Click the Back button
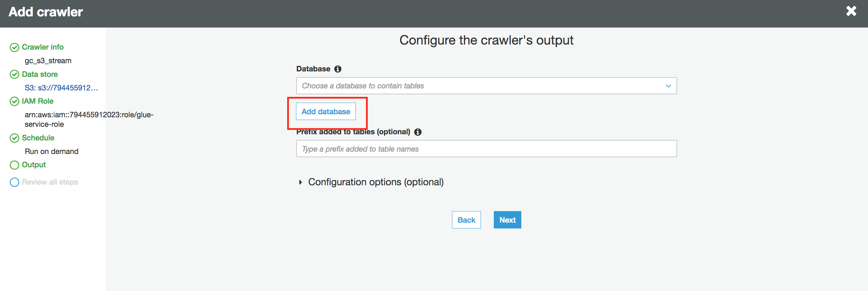The image size is (868, 291). [x=466, y=220]
